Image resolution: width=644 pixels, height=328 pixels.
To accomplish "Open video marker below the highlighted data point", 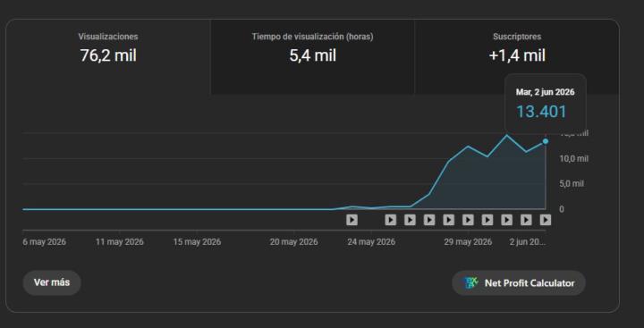I will click(546, 220).
